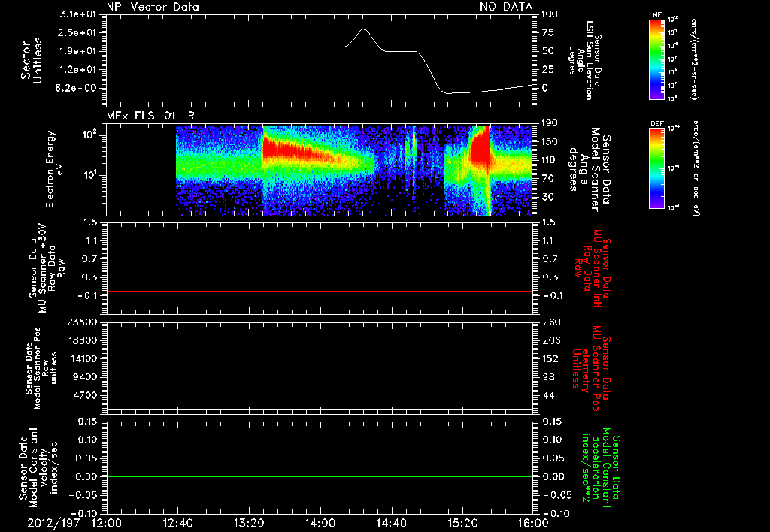Click the '98' telemetry tick label

click(548, 377)
